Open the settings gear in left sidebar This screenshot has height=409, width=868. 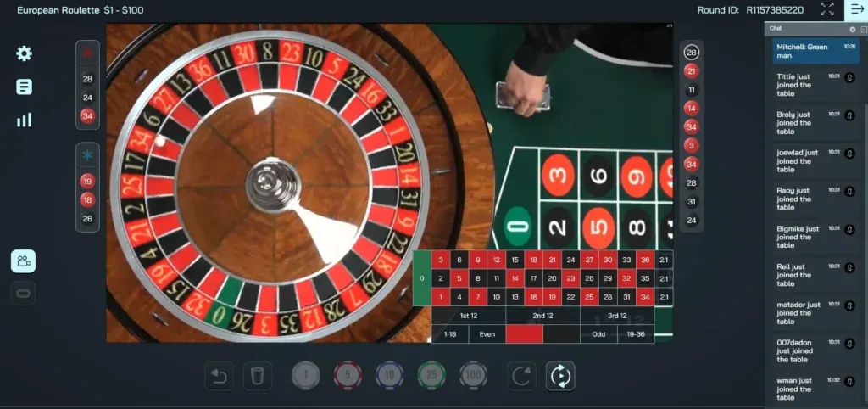click(x=24, y=53)
